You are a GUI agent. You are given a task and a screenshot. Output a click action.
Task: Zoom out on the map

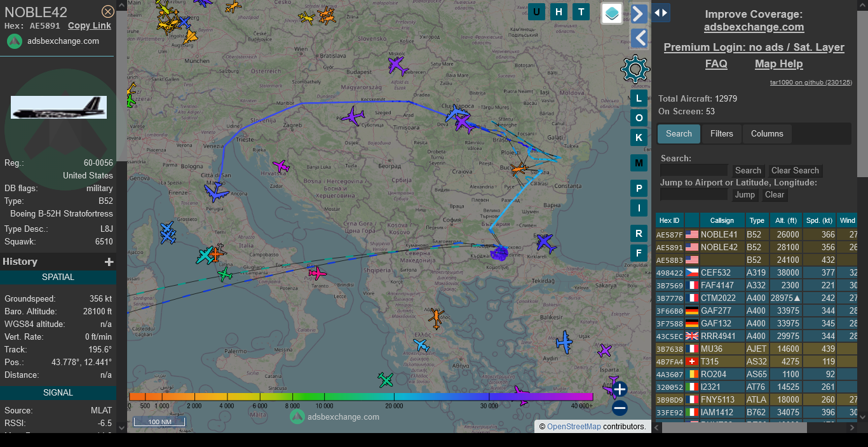[x=620, y=408]
